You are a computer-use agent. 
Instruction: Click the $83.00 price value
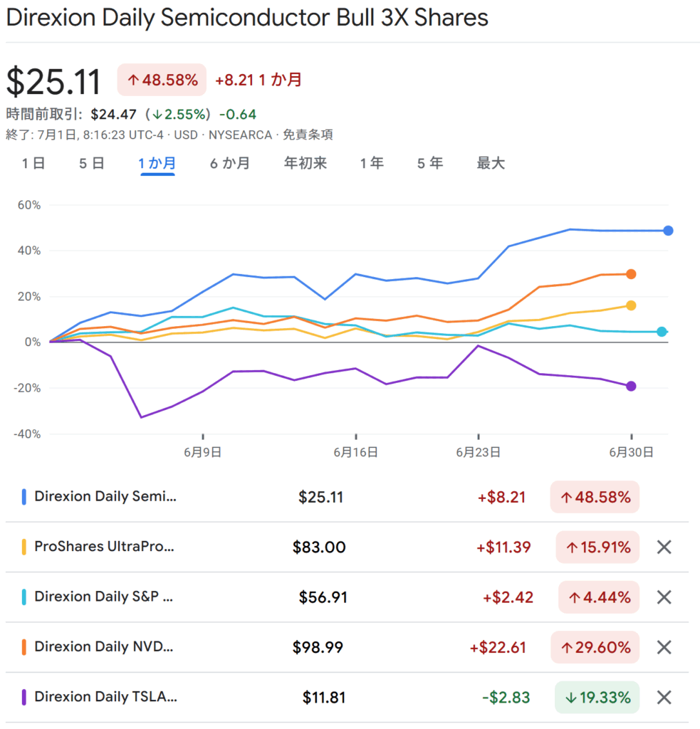[x=319, y=547]
